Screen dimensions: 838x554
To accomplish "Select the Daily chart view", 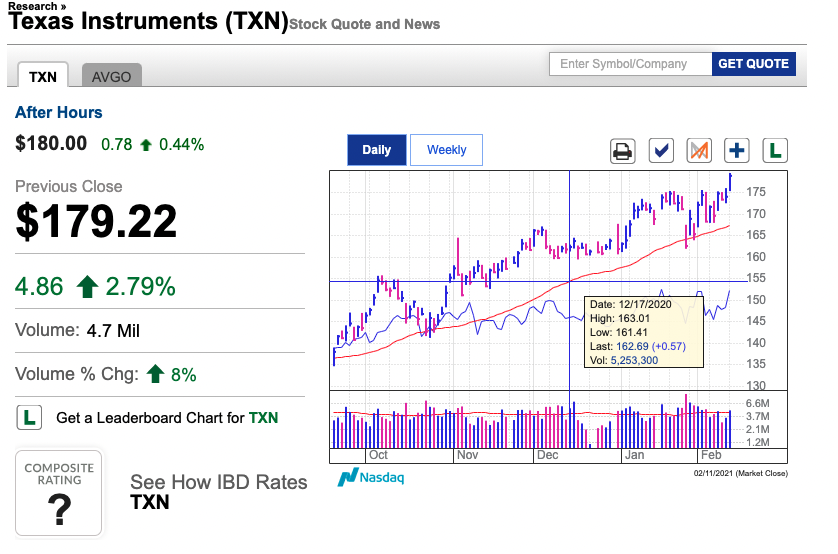I will tap(377, 150).
